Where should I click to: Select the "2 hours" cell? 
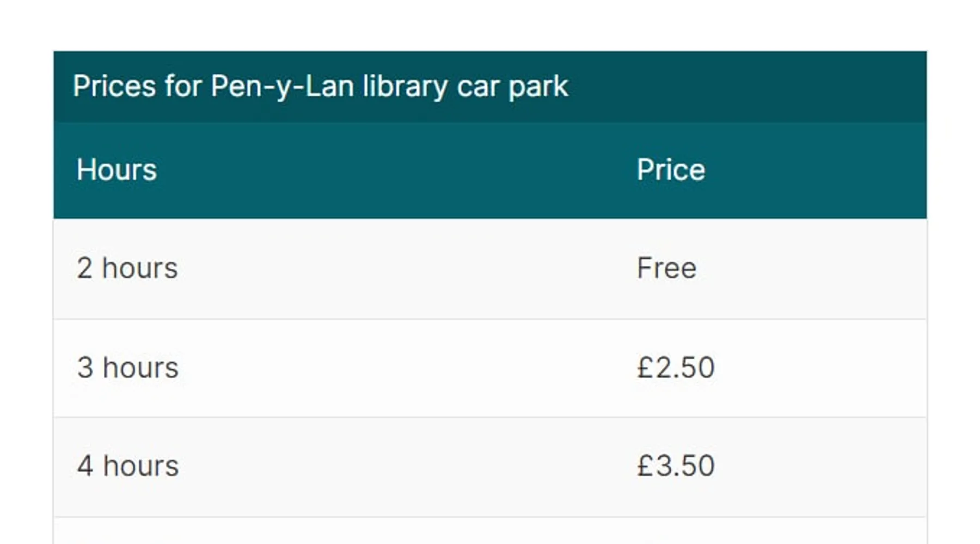(127, 268)
